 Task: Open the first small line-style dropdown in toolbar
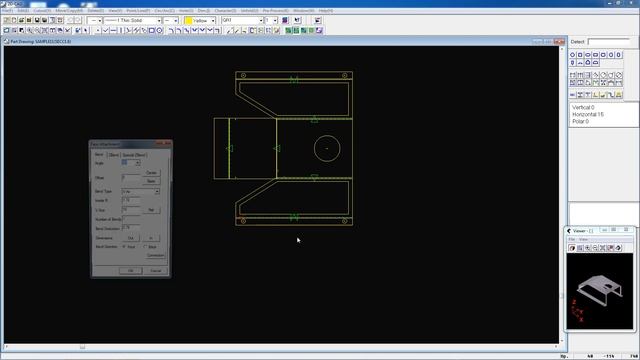(x=100, y=20)
